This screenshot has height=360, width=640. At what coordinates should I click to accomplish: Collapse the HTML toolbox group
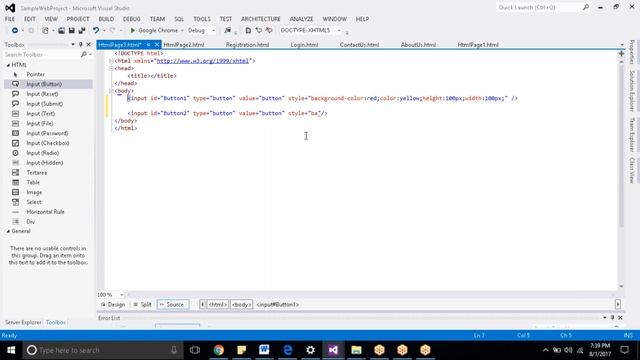click(x=8, y=65)
